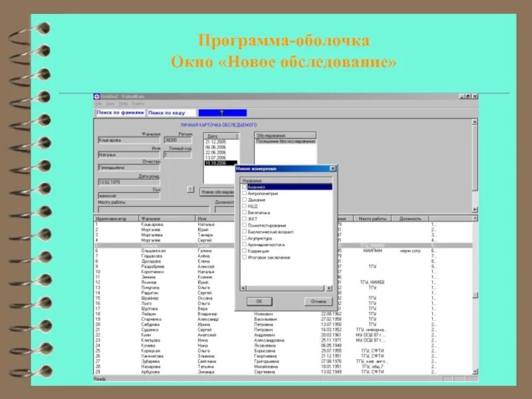532x399 pixels.
Task: Open the View menu
Action: point(110,104)
